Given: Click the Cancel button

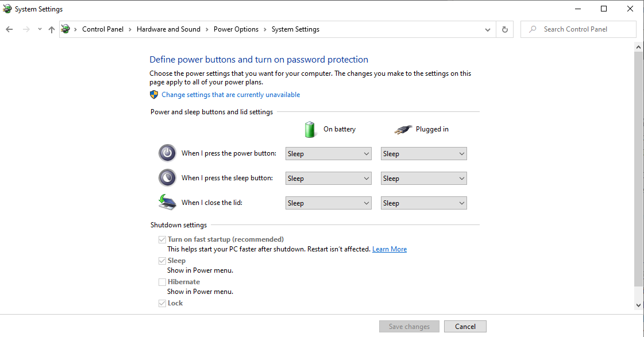Looking at the screenshot, I should [465, 326].
